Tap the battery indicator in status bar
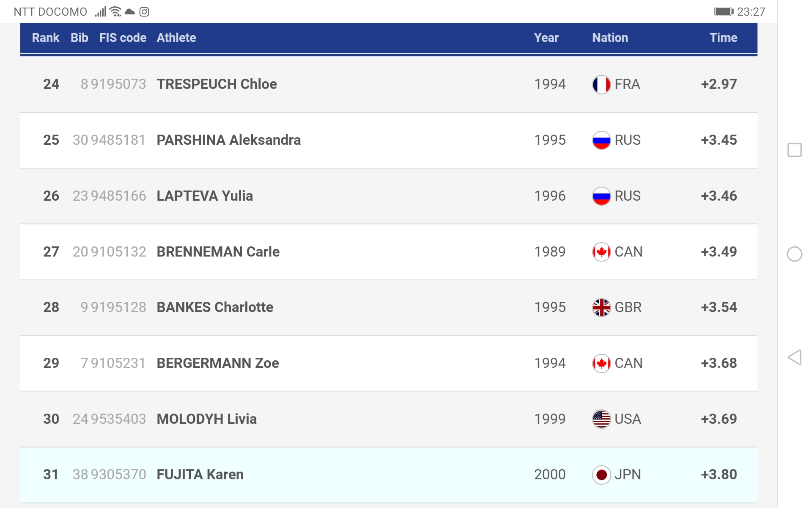The width and height of the screenshot is (812, 508). click(x=724, y=11)
